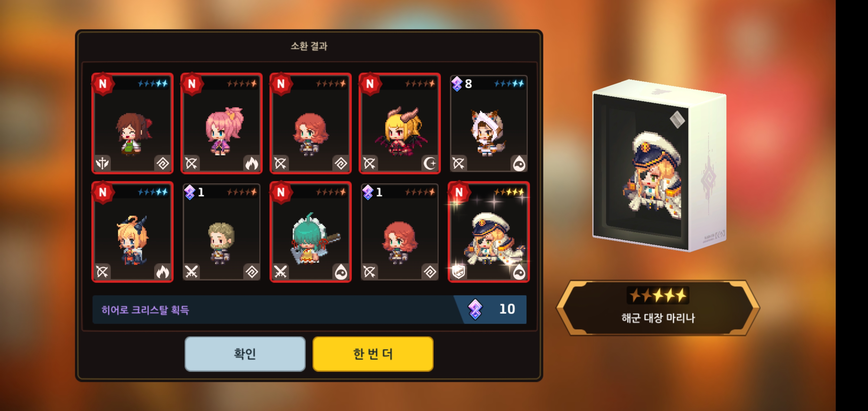Click the fire element icon on pink-haired card
This screenshot has height=411, width=868.
[251, 163]
